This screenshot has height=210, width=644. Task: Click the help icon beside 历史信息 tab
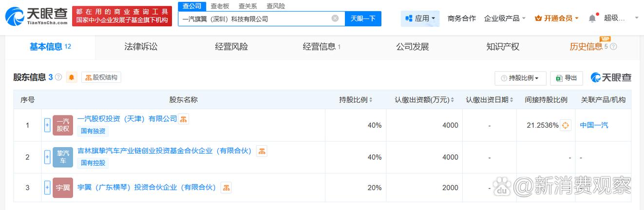coord(613,47)
